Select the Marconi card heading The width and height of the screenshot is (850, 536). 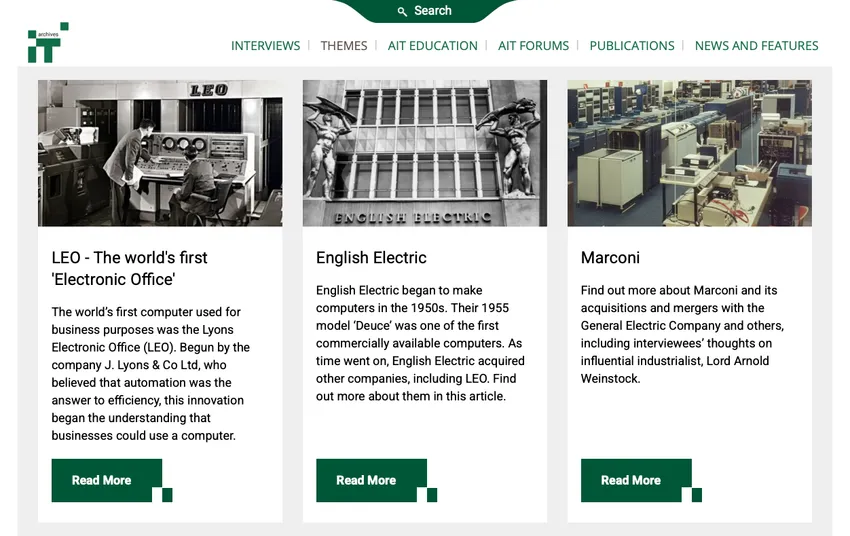click(x=610, y=258)
